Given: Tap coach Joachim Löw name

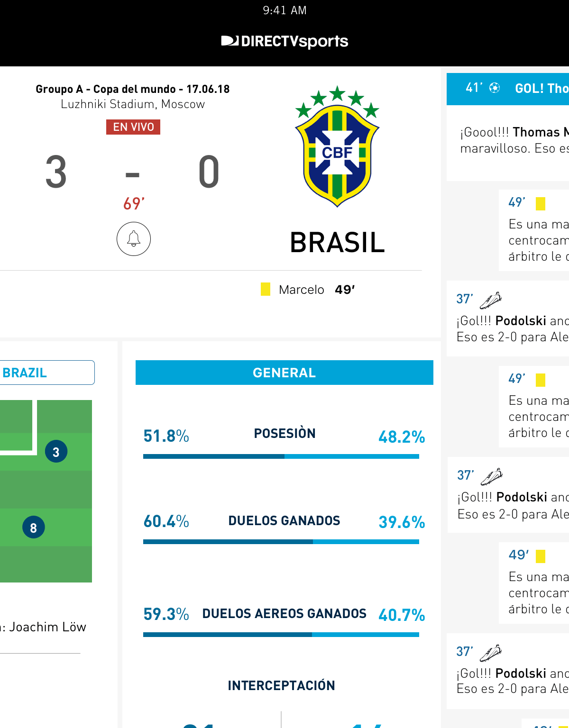Looking at the screenshot, I should coord(47,627).
